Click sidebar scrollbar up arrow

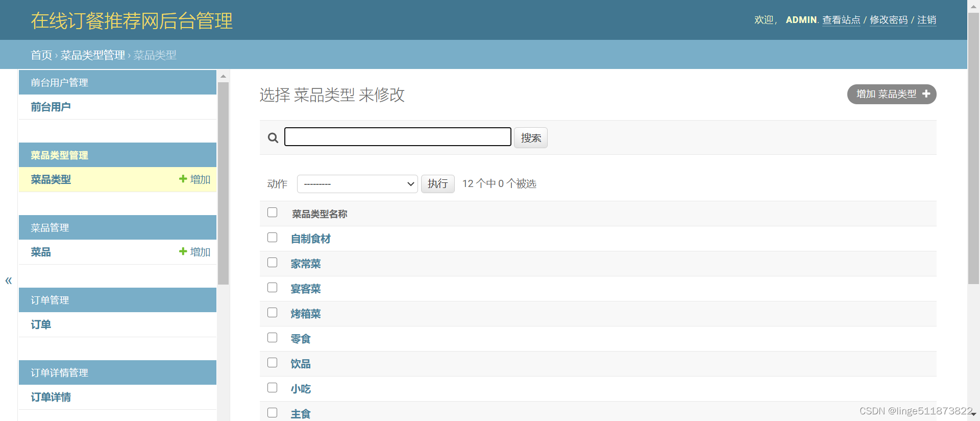(x=223, y=76)
